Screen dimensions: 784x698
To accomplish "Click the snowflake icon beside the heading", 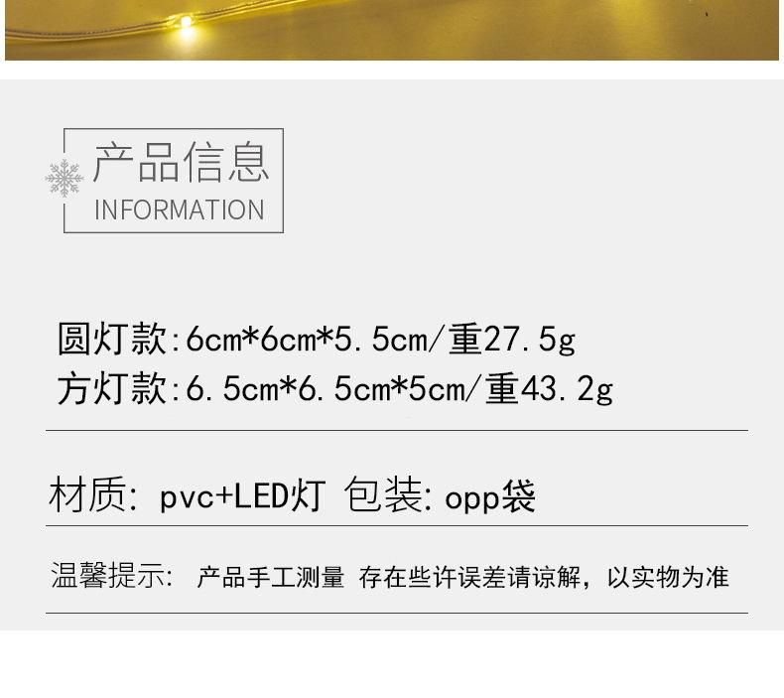I will (64, 178).
